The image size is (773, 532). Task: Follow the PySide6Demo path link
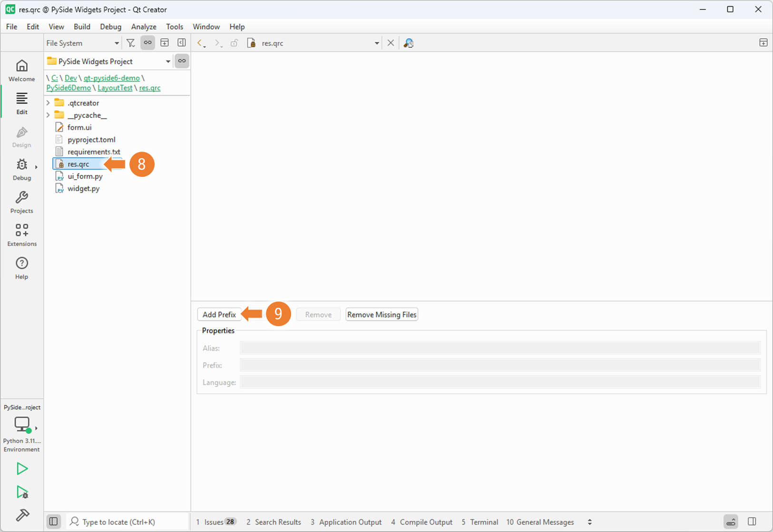coord(68,88)
